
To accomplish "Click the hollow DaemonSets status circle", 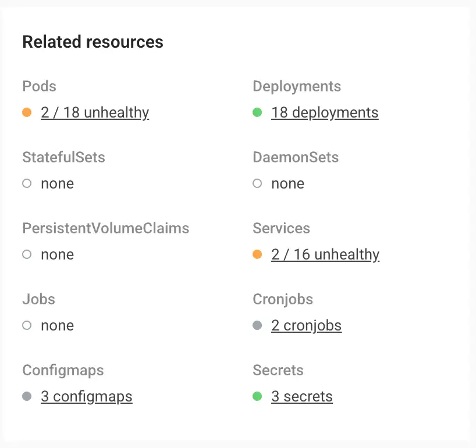I will coord(257,183).
